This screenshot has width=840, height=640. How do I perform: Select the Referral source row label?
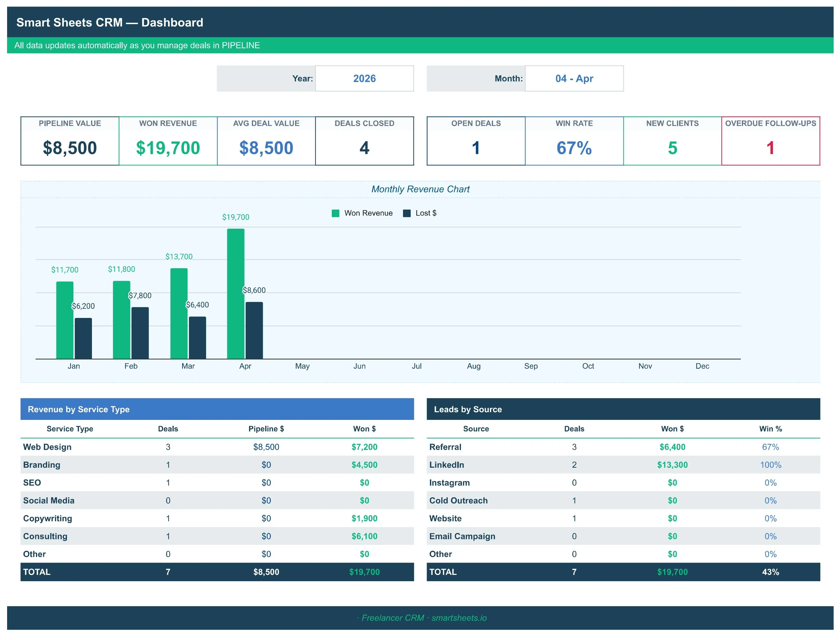(x=445, y=447)
